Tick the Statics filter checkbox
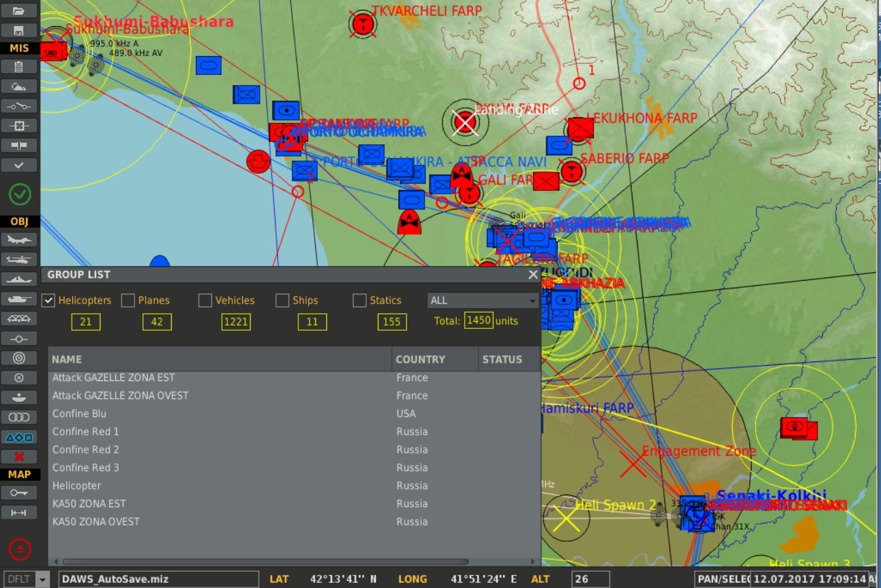Image resolution: width=881 pixels, height=588 pixels. pos(360,300)
